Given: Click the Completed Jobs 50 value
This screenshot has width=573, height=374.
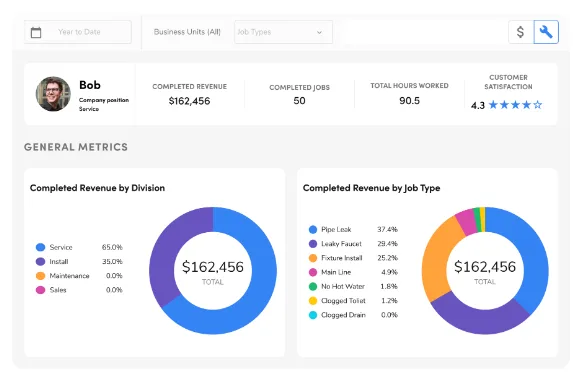Looking at the screenshot, I should (299, 101).
